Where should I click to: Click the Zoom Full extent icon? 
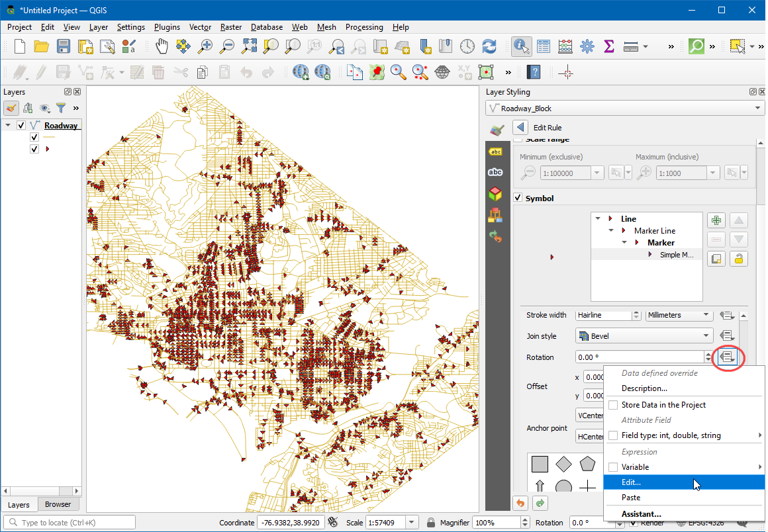[249, 46]
